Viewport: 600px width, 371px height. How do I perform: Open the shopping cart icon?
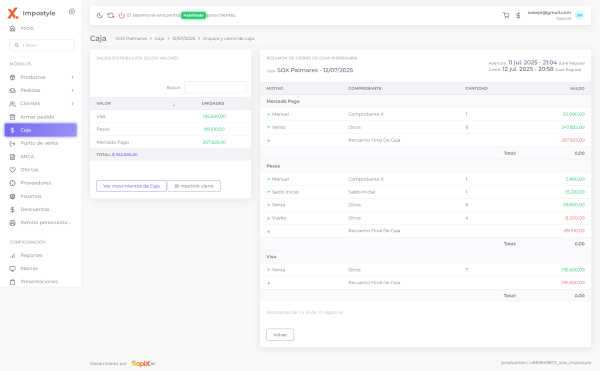[x=506, y=15]
